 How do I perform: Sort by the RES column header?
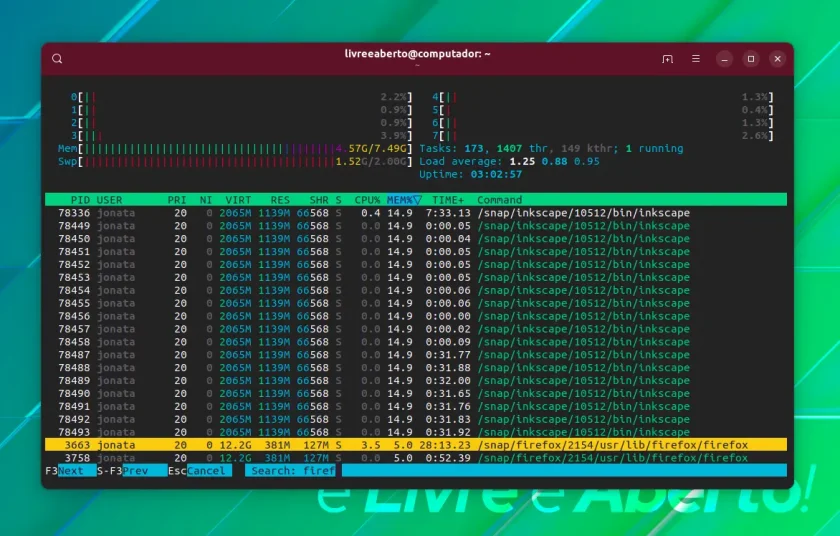(280, 200)
